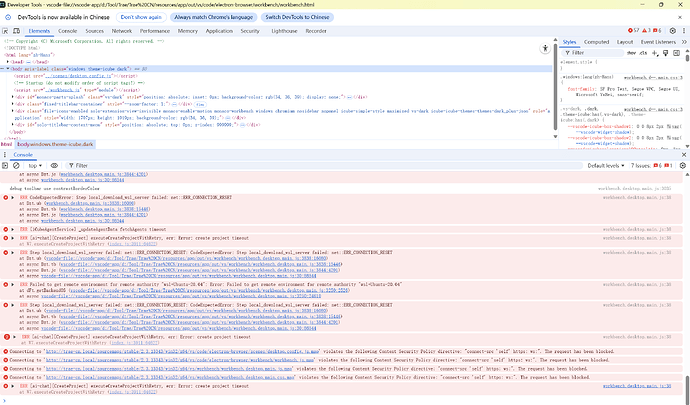Clear the console with the circle-slash icon
Image resolution: width=690 pixels, height=405 pixels.
tap(16, 166)
